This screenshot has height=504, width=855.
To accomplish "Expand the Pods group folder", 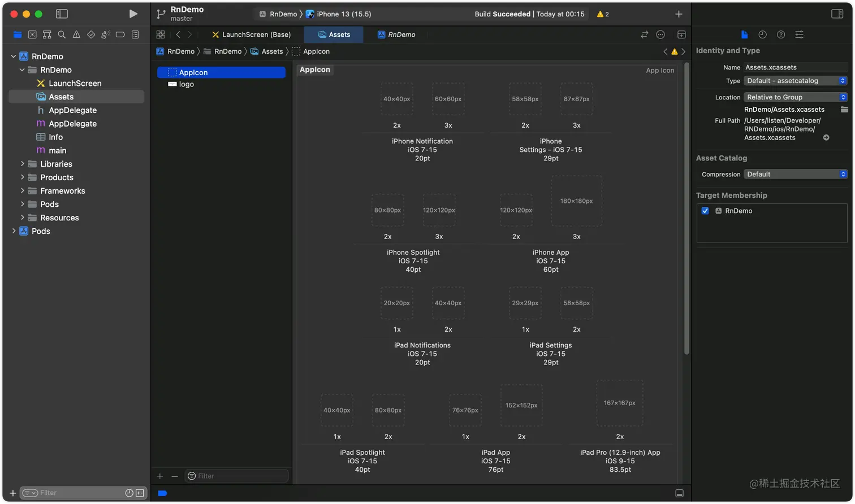I will click(x=22, y=204).
